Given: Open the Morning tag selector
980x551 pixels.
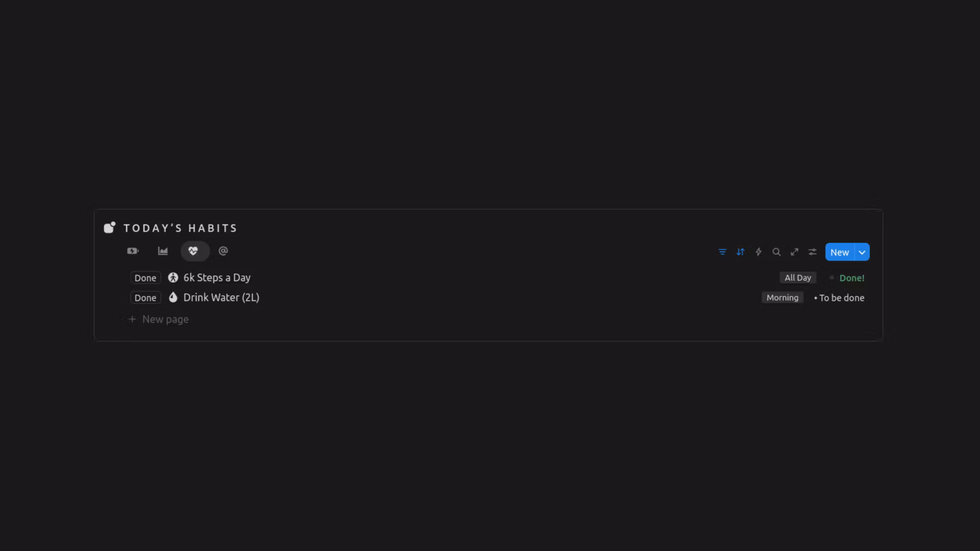Looking at the screenshot, I should pos(782,297).
